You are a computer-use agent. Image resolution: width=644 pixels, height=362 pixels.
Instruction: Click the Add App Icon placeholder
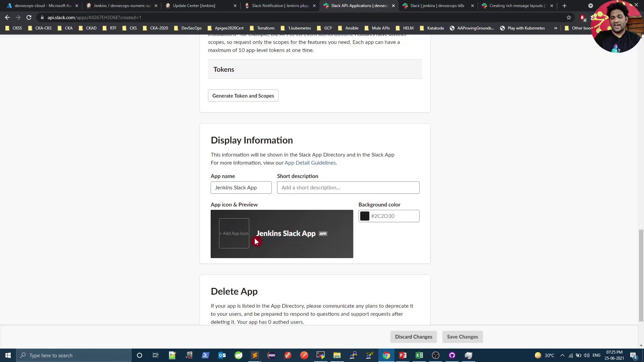234,233
